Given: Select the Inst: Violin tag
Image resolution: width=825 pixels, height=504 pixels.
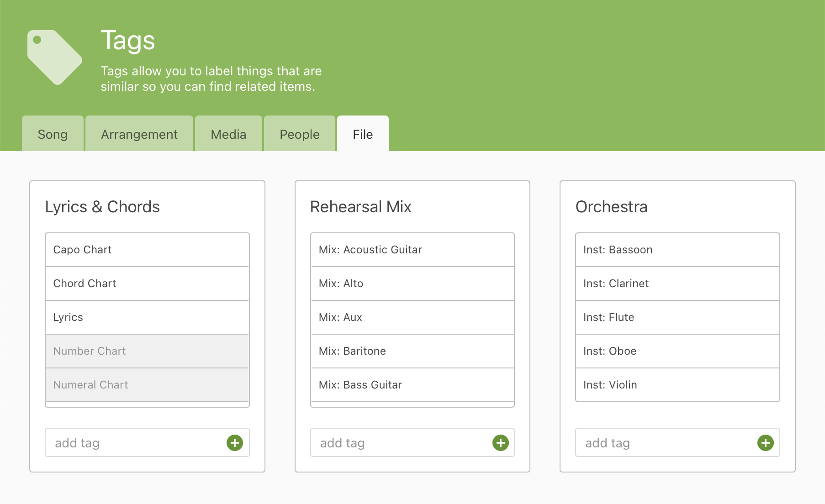Looking at the screenshot, I should click(x=677, y=384).
